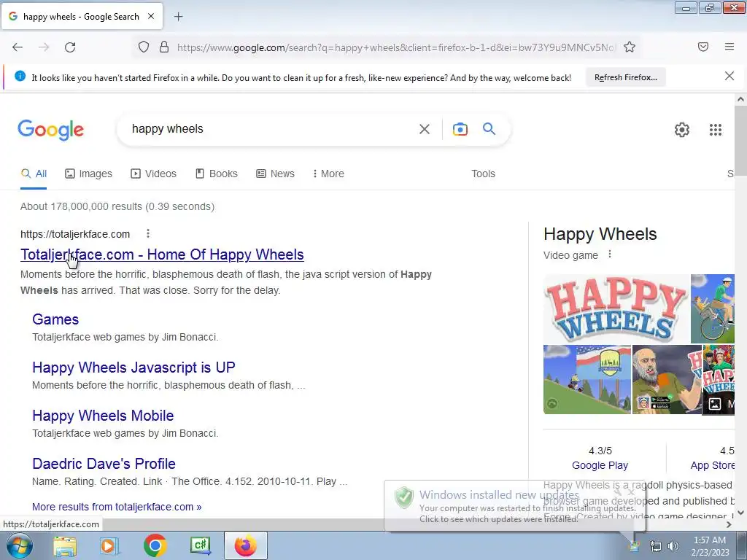747x560 pixels.
Task: Open the Games sitelink
Action: (x=55, y=319)
